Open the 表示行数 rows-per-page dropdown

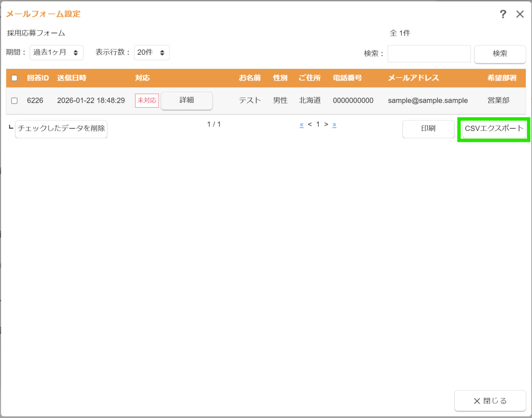(152, 52)
